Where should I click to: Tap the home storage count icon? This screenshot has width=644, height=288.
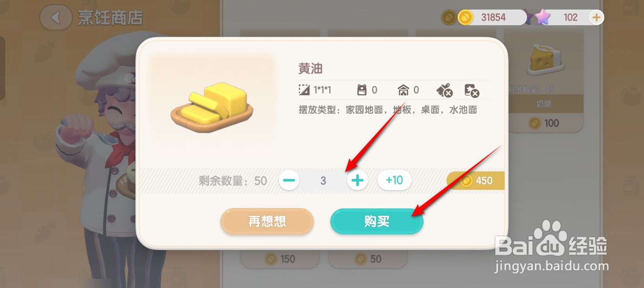403,90
